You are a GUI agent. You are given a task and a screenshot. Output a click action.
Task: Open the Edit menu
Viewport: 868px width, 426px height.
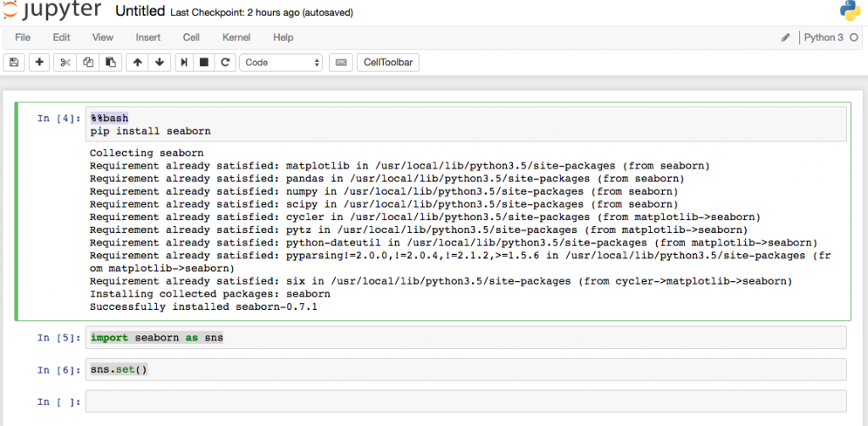point(61,37)
